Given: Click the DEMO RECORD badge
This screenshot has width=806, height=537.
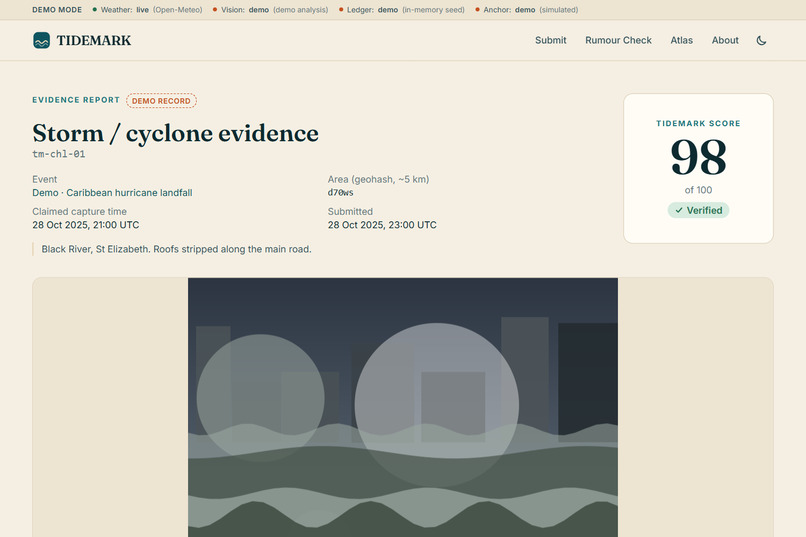Looking at the screenshot, I should coord(161,101).
